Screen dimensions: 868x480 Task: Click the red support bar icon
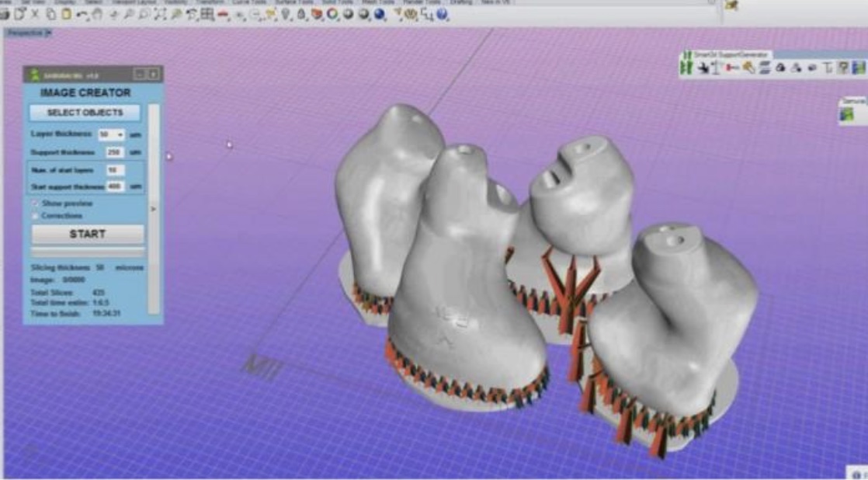(732, 68)
